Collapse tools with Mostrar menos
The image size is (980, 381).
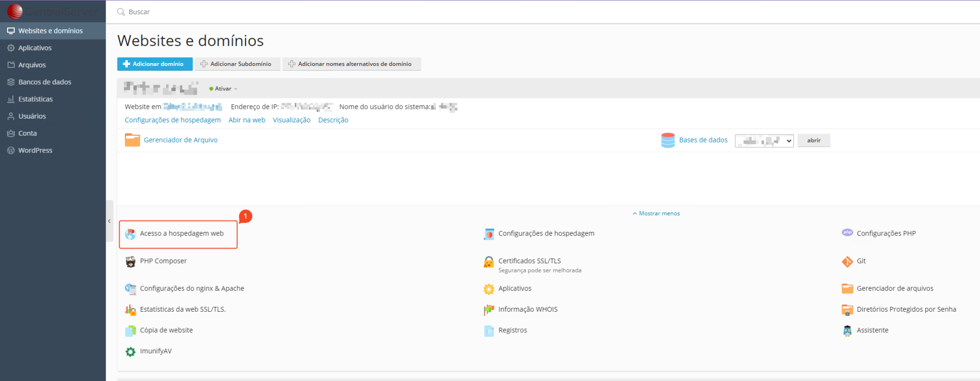[x=656, y=214]
